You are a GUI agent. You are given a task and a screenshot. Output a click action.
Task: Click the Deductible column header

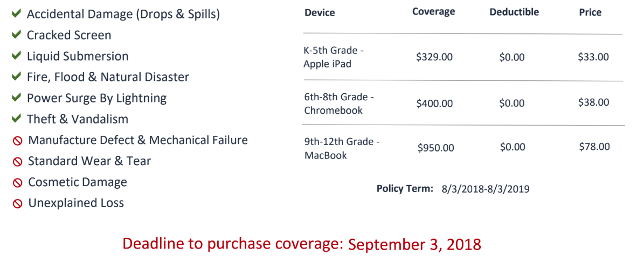point(514,12)
